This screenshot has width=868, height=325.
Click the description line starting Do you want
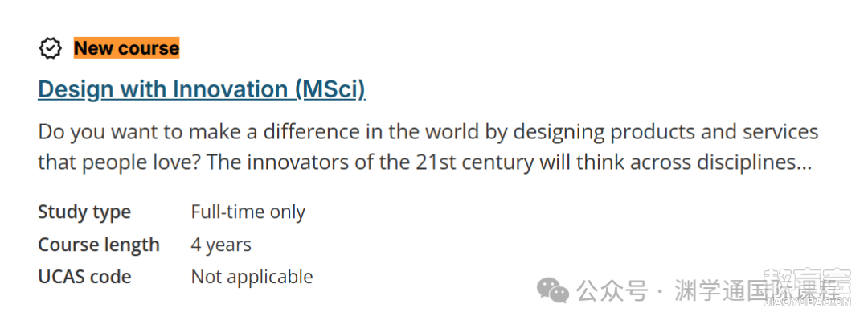pyautogui.click(x=428, y=132)
